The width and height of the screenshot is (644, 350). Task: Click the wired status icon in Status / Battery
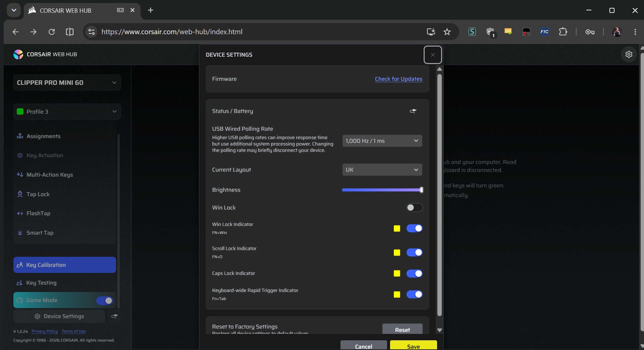pyautogui.click(x=413, y=111)
